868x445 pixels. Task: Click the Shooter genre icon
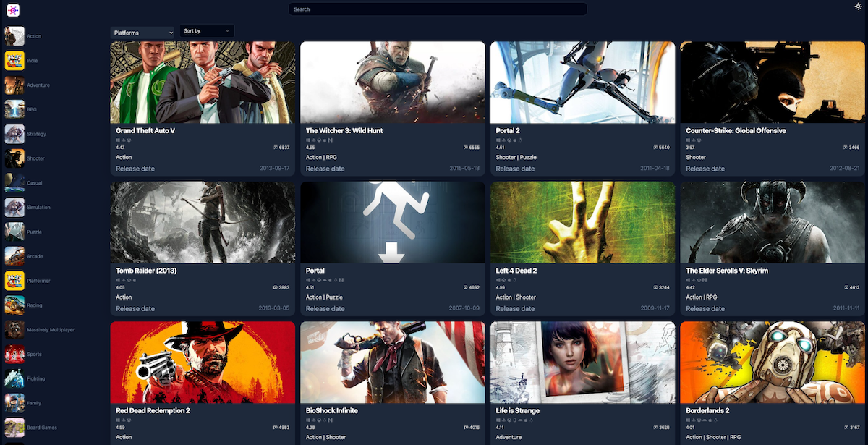pyautogui.click(x=14, y=158)
